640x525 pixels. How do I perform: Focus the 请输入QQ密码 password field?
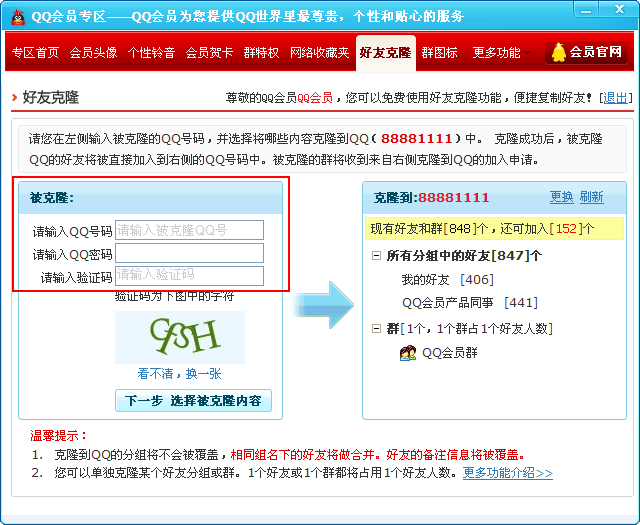point(189,253)
